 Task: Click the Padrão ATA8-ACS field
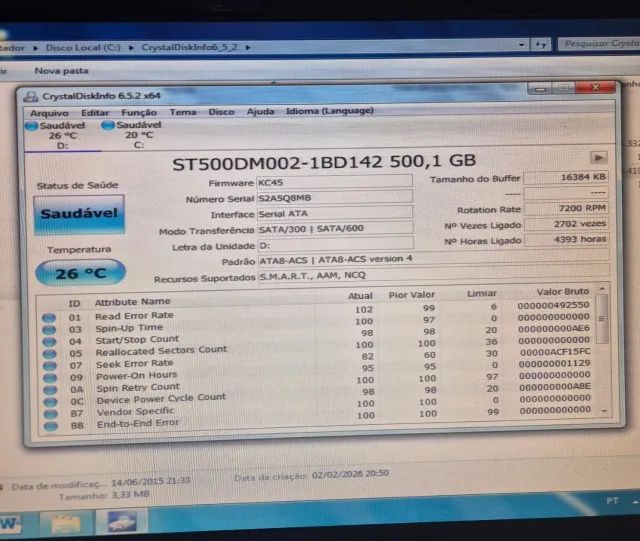pyautogui.click(x=433, y=259)
